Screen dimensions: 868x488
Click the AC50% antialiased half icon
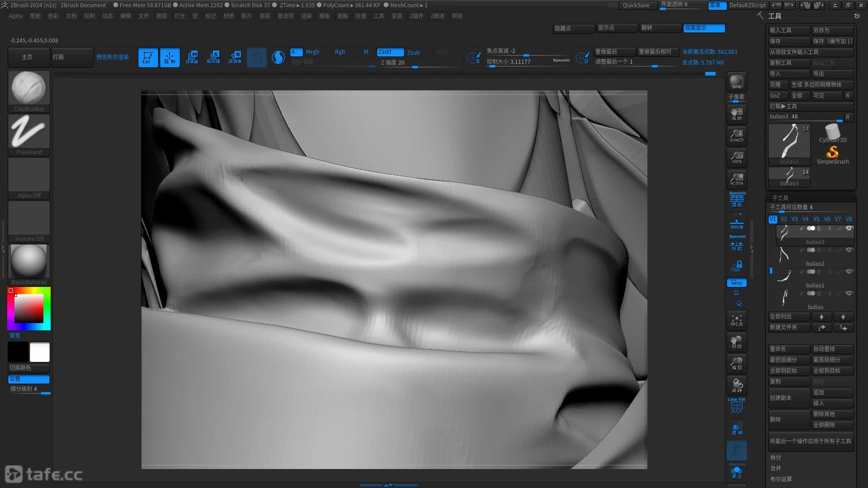[736, 179]
